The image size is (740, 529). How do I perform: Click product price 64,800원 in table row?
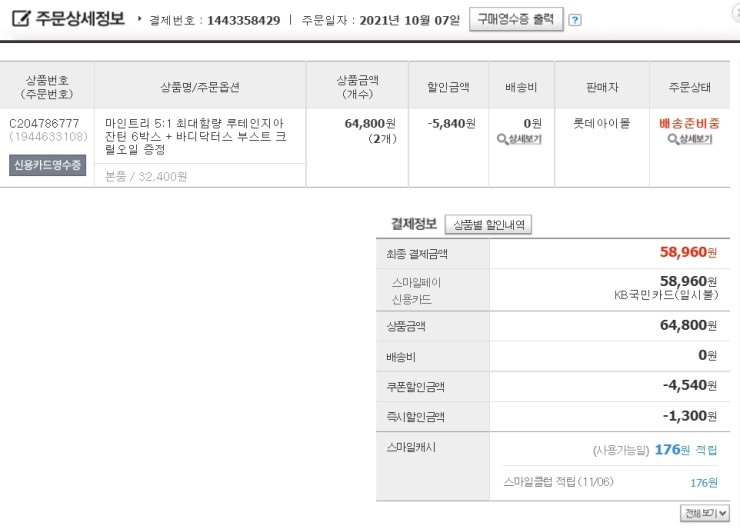(x=370, y=124)
